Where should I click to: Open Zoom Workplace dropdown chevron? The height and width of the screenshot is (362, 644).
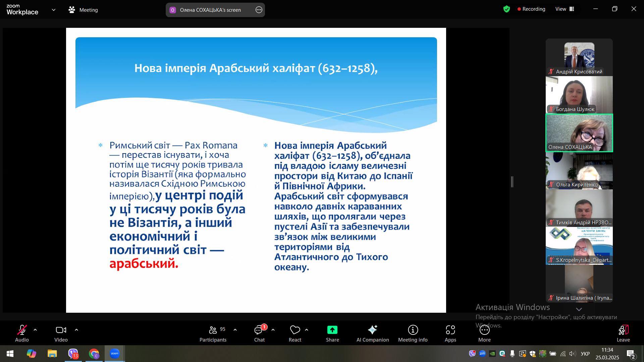pyautogui.click(x=54, y=10)
